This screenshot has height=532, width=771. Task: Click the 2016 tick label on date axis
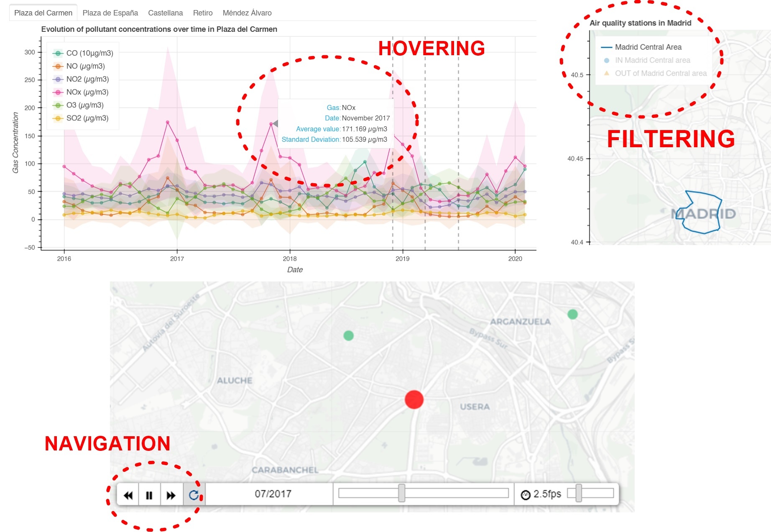64,258
